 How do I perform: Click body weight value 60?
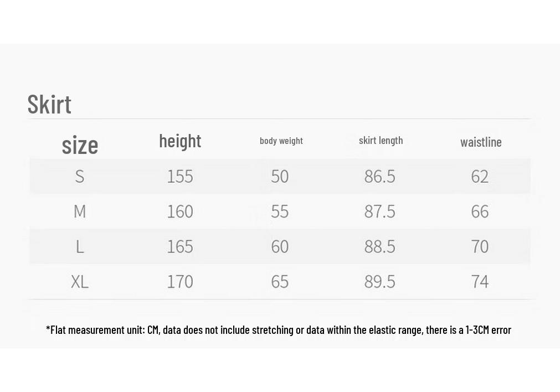280,246
